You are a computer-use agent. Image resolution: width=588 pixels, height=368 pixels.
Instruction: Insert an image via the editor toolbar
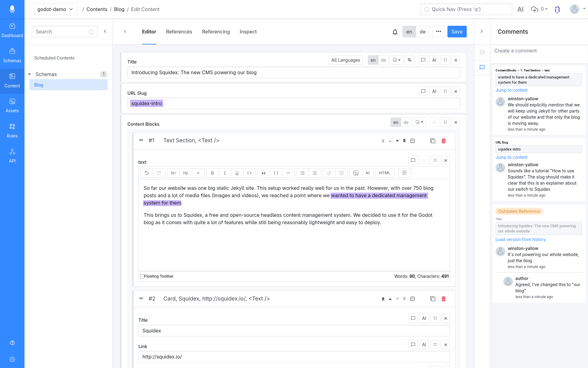(x=356, y=173)
